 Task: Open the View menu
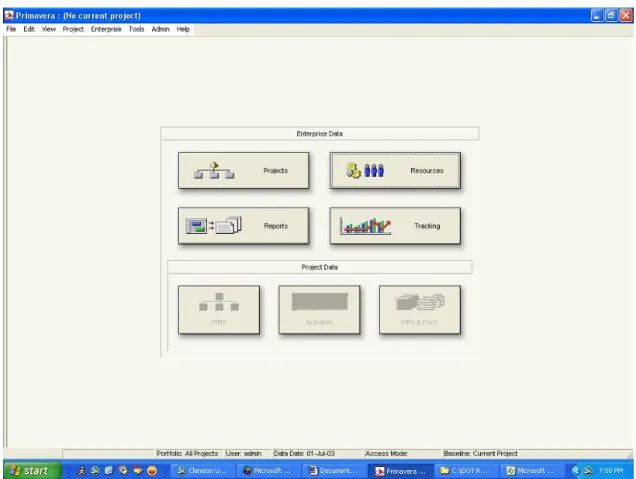pyautogui.click(x=49, y=29)
